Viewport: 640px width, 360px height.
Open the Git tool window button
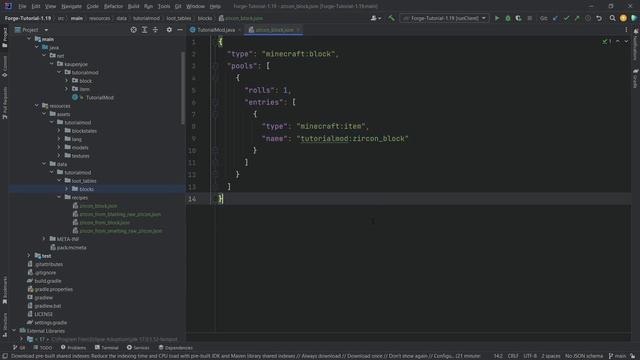(x=19, y=348)
